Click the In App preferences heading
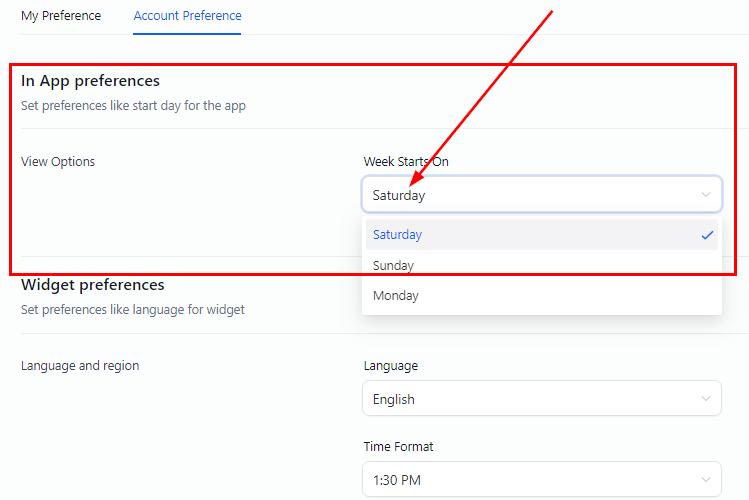Screen dimensions: 749x500 [90, 81]
